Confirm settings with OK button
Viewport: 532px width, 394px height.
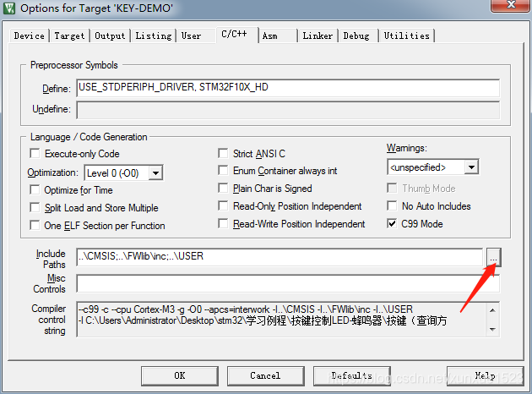click(x=180, y=375)
